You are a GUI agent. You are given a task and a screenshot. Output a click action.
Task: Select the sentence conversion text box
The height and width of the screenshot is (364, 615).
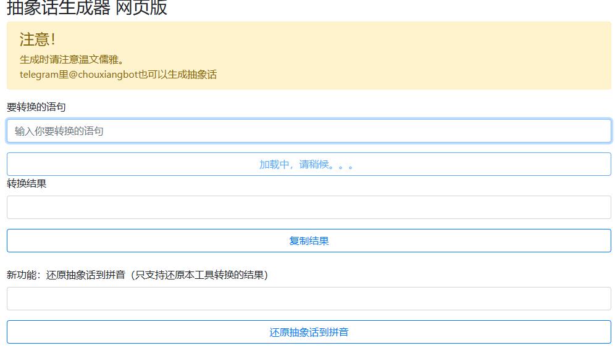pyautogui.click(x=307, y=131)
